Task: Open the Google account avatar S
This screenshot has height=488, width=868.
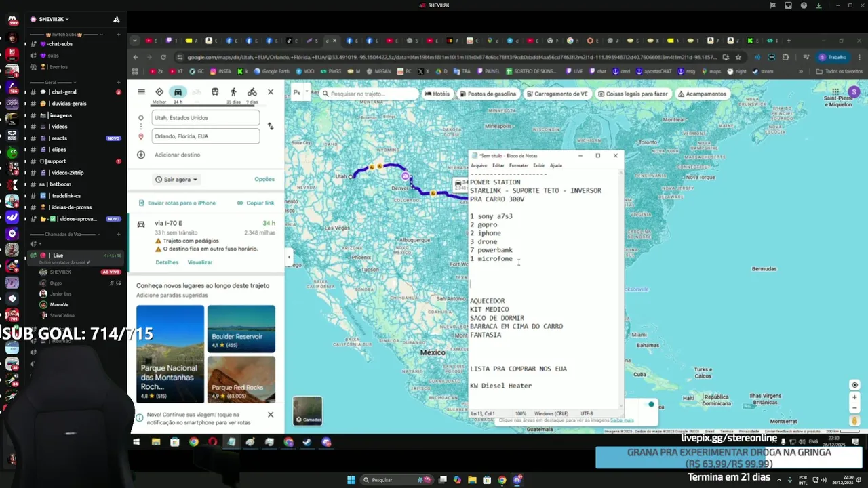Action: pyautogui.click(x=854, y=92)
